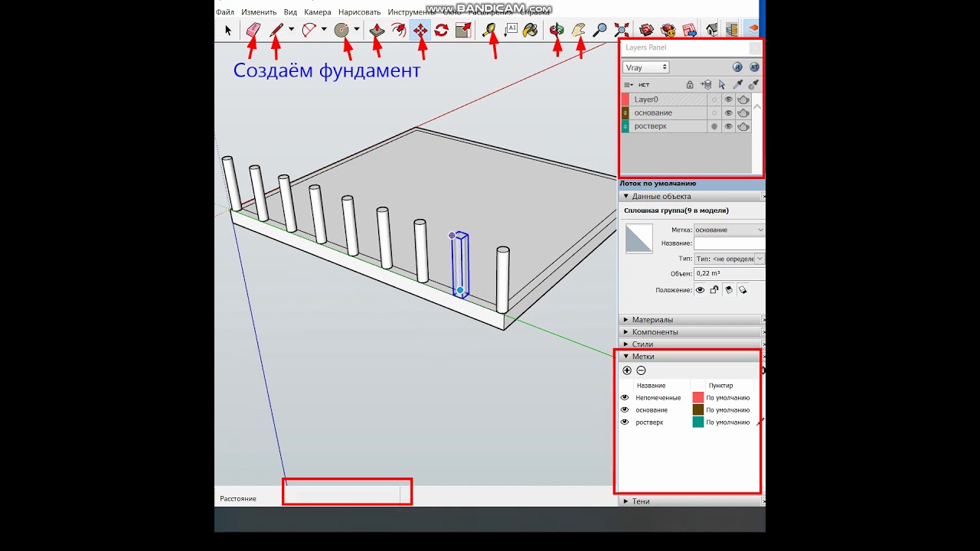Toggle the object lock in Положение
Viewport: 980px width, 551px height.
pos(714,290)
